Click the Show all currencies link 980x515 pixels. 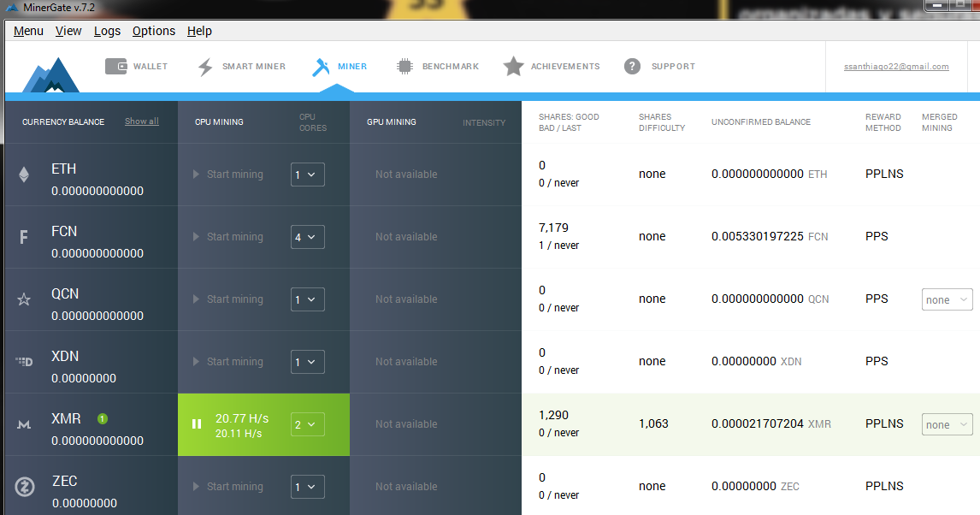click(142, 121)
